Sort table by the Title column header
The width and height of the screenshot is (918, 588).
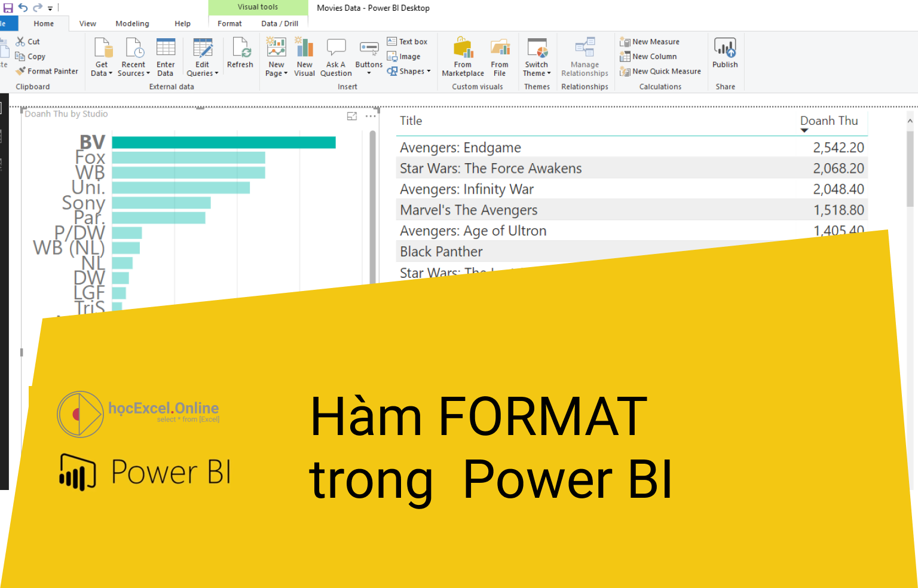411,121
